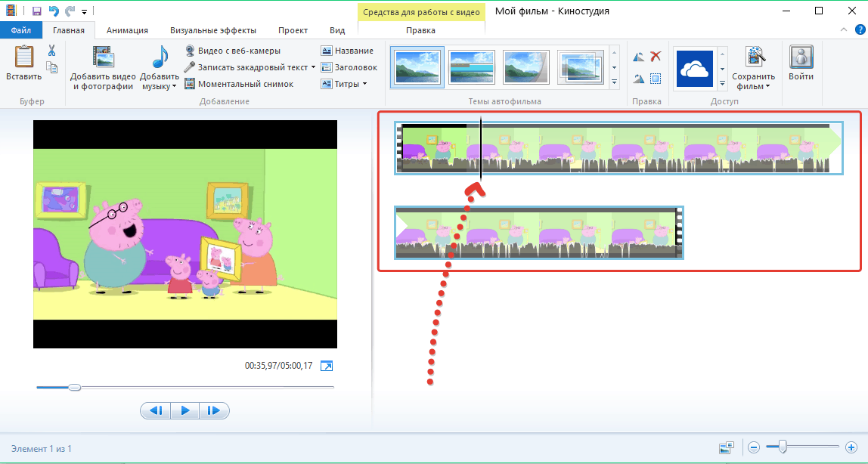The height and width of the screenshot is (464, 868).
Task: Open the Вид tab
Action: tap(337, 30)
